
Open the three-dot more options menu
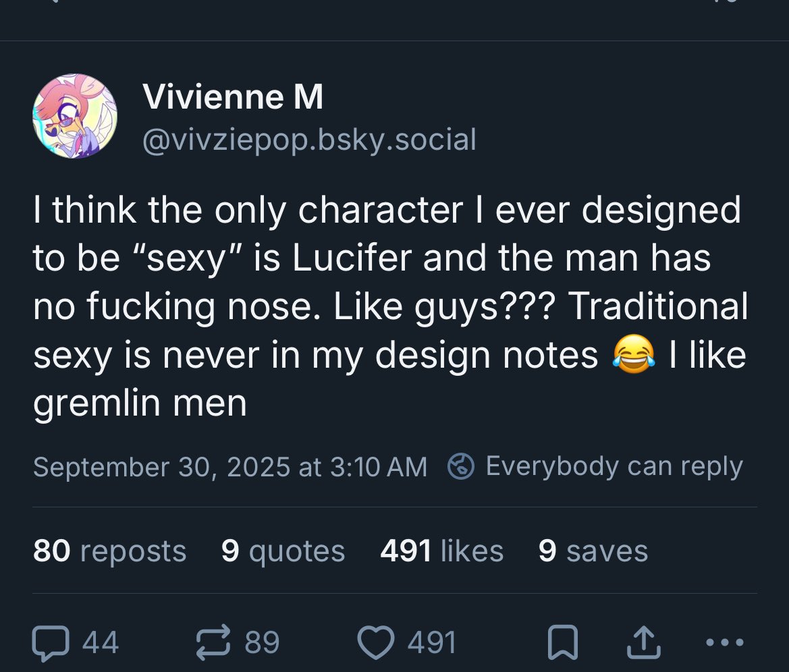tap(726, 643)
